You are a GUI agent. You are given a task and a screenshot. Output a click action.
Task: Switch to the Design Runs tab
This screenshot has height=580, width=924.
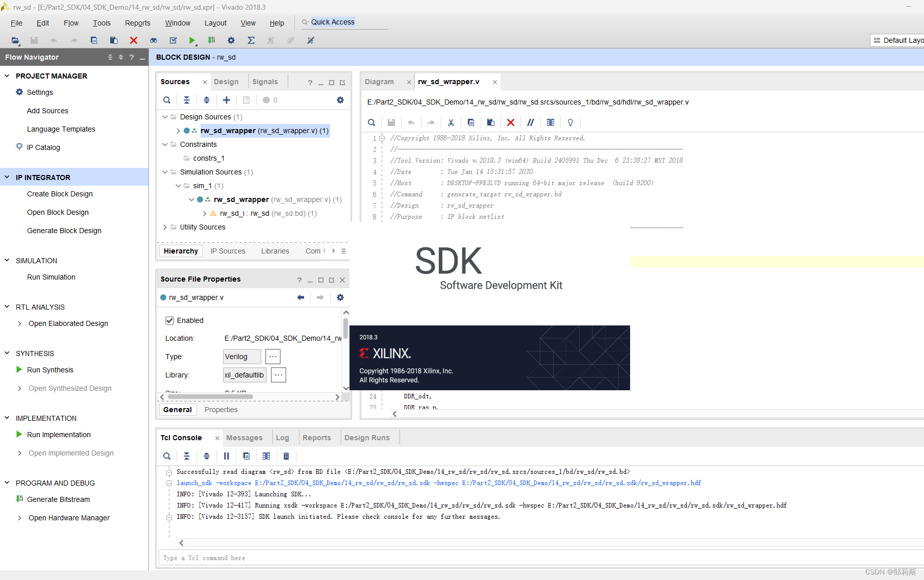point(367,438)
